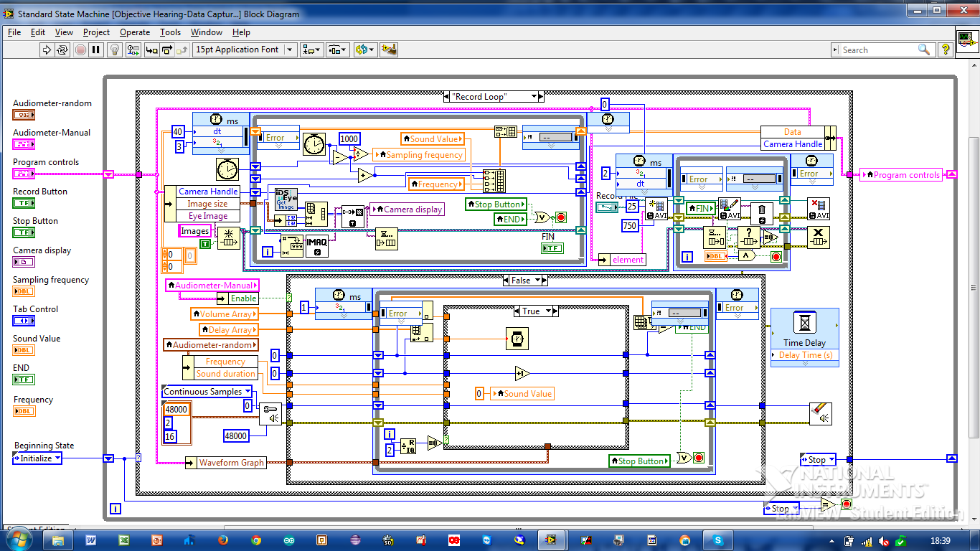Select the Waveform Graph property node
Image resolution: width=980 pixels, height=551 pixels.
tap(226, 463)
